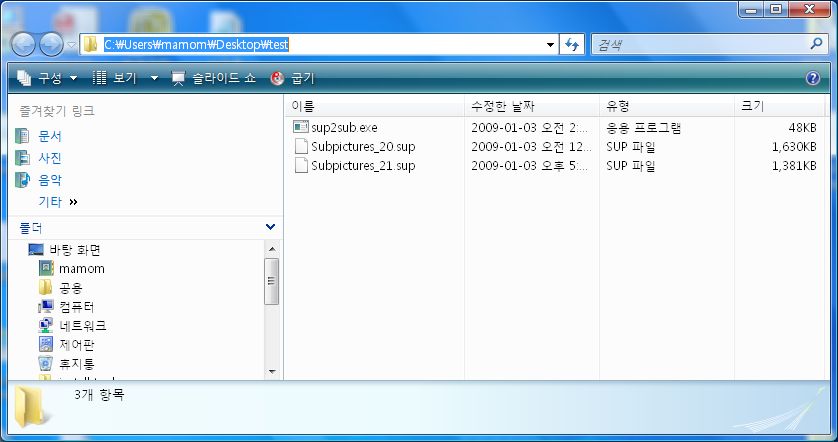Collapse the 폴더 folders pane chevron
This screenshot has height=442, width=838.
coord(270,227)
